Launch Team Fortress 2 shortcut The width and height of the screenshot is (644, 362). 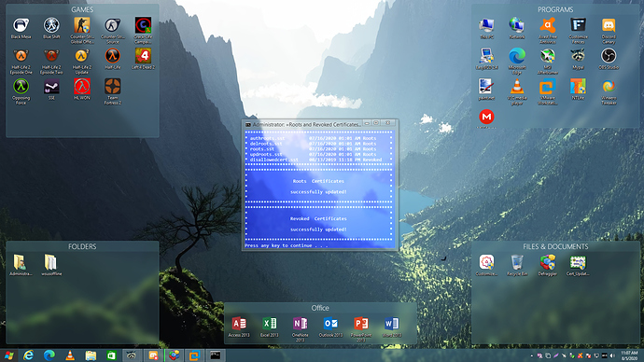113,91
